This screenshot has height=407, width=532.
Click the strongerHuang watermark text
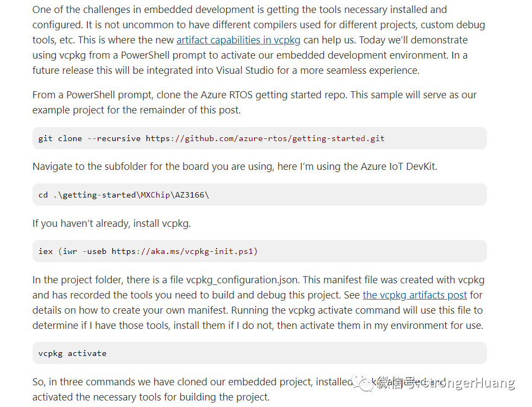point(467,383)
